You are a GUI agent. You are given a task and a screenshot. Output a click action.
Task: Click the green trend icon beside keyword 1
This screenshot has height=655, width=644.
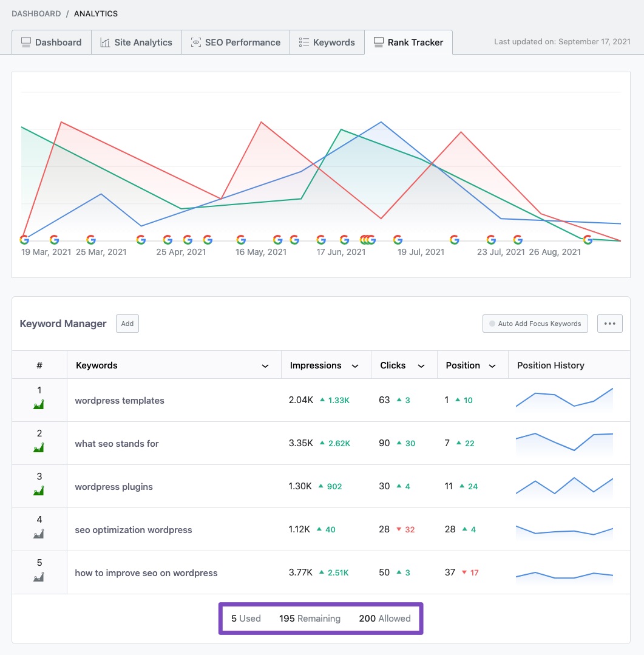[39, 406]
